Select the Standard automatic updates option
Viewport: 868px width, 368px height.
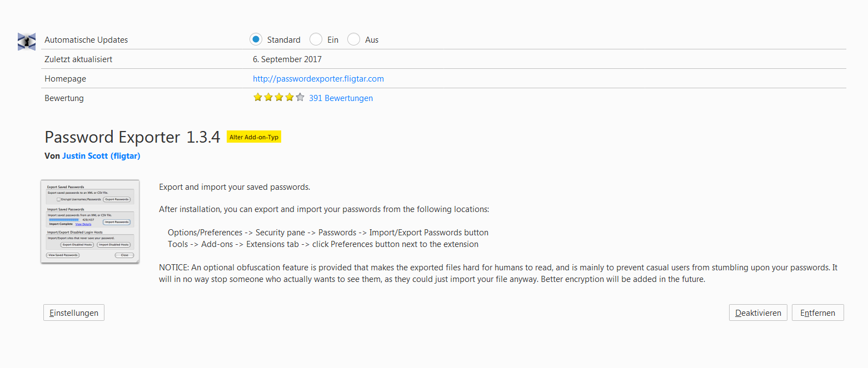pos(256,39)
